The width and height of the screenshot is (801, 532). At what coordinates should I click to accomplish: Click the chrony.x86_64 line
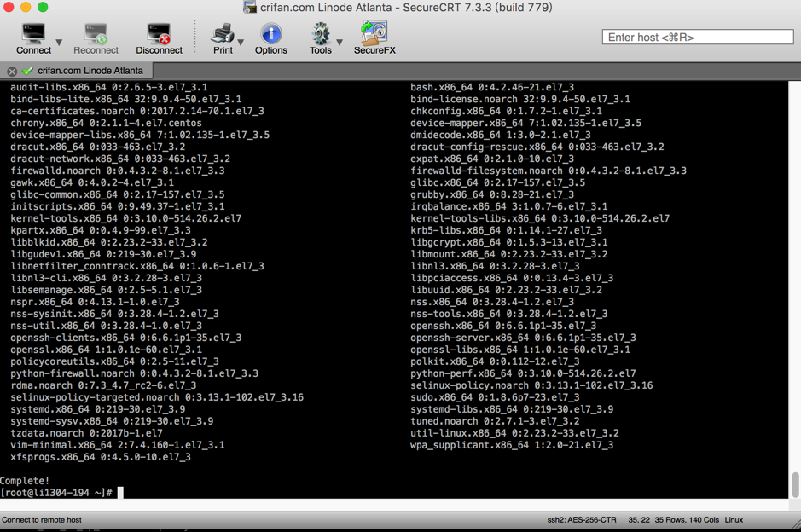click(107, 123)
